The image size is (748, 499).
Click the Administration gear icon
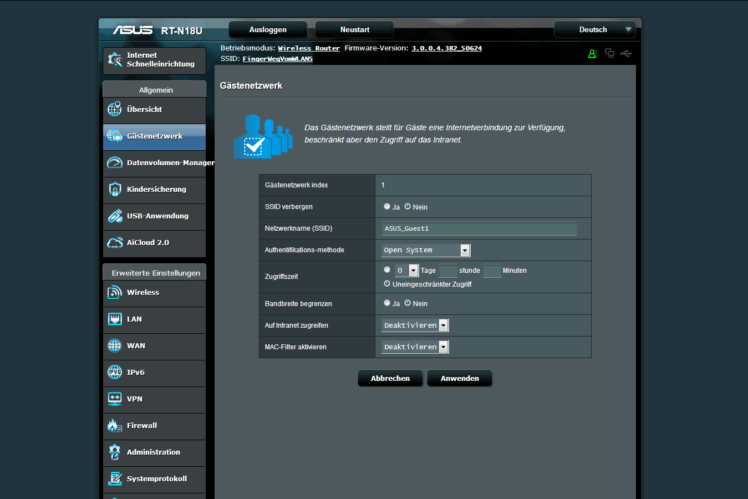tap(114, 452)
